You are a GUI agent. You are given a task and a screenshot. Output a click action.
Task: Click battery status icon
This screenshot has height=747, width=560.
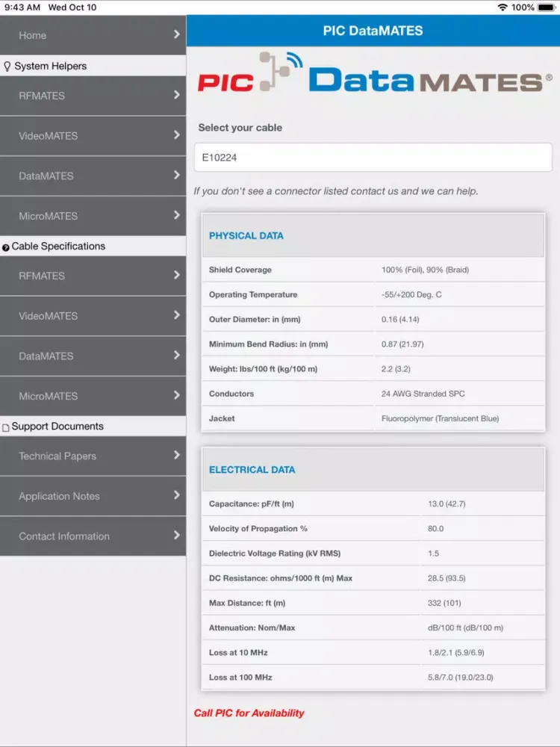click(x=547, y=7)
